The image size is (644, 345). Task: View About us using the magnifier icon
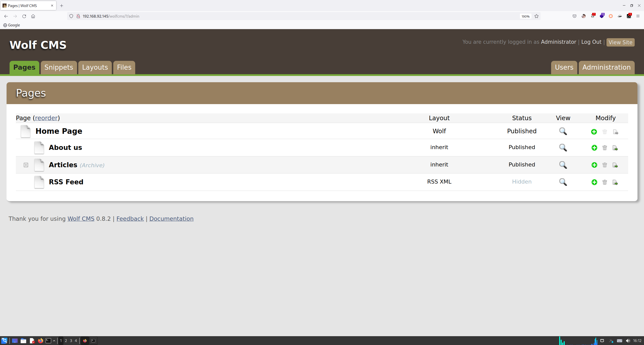(x=563, y=148)
